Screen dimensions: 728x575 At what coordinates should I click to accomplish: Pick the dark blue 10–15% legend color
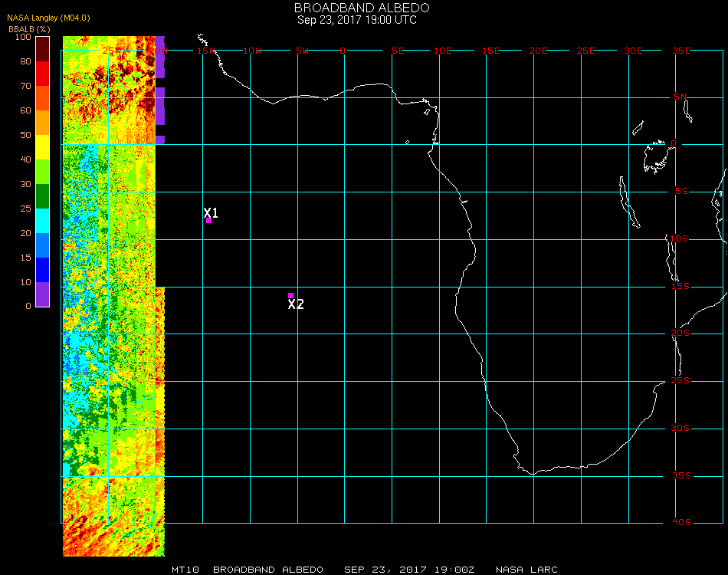coord(43,270)
